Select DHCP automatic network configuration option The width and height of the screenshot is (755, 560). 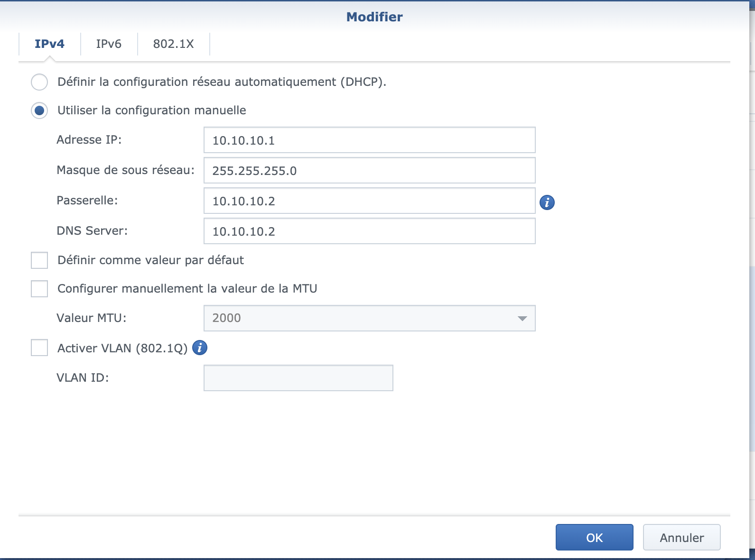coord(39,82)
